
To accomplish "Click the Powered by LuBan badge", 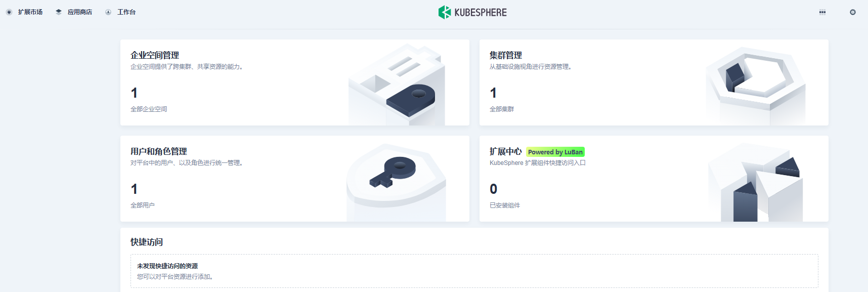I will (555, 152).
